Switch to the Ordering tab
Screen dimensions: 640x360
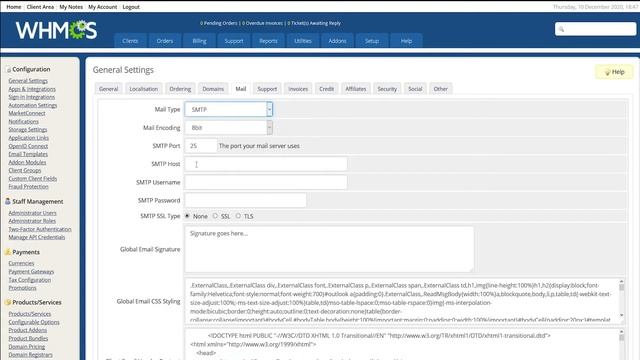pos(180,89)
